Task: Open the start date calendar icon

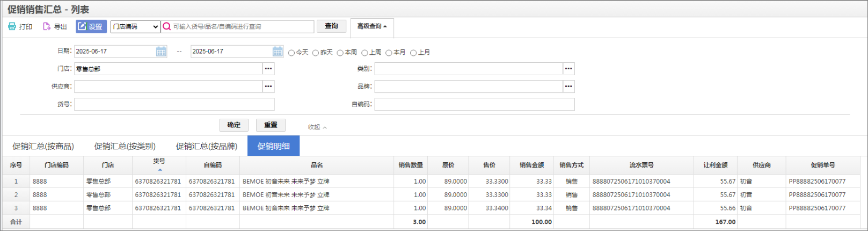Action: pos(161,52)
